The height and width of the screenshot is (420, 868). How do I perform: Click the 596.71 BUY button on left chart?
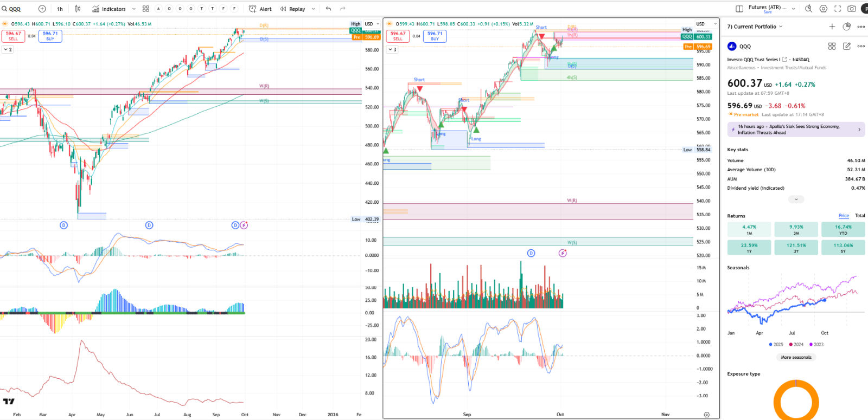50,36
